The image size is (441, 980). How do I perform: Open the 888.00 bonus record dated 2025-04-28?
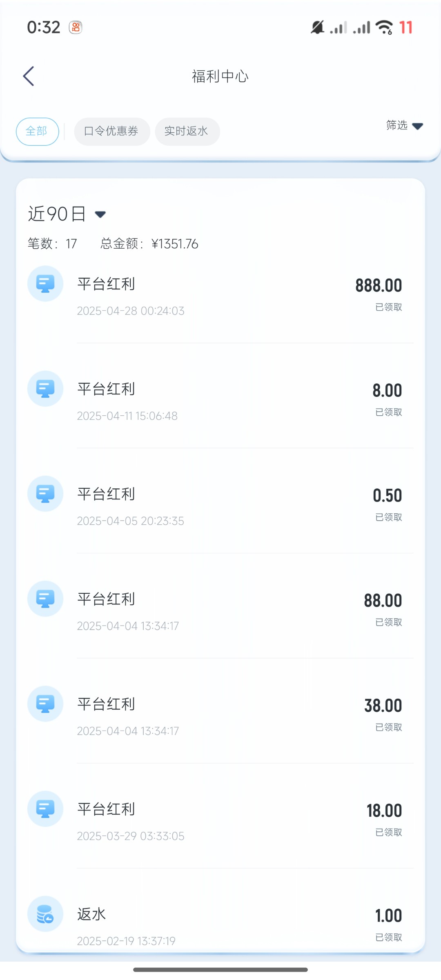point(220,296)
